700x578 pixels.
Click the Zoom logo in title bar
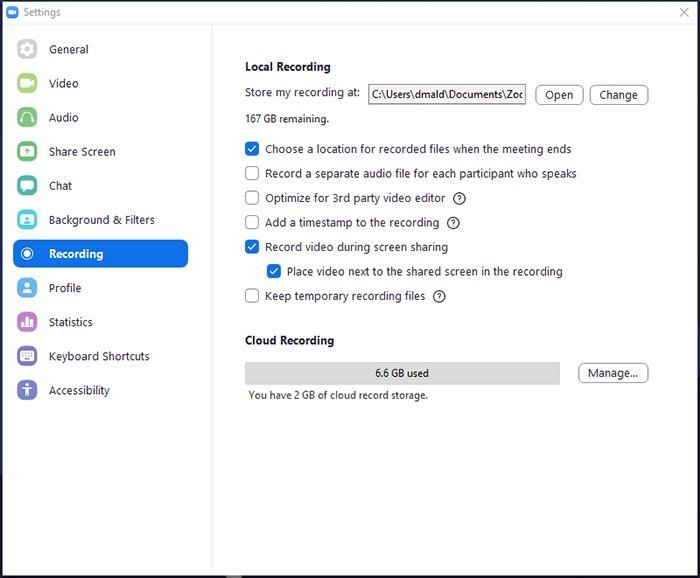pyautogui.click(x=12, y=12)
